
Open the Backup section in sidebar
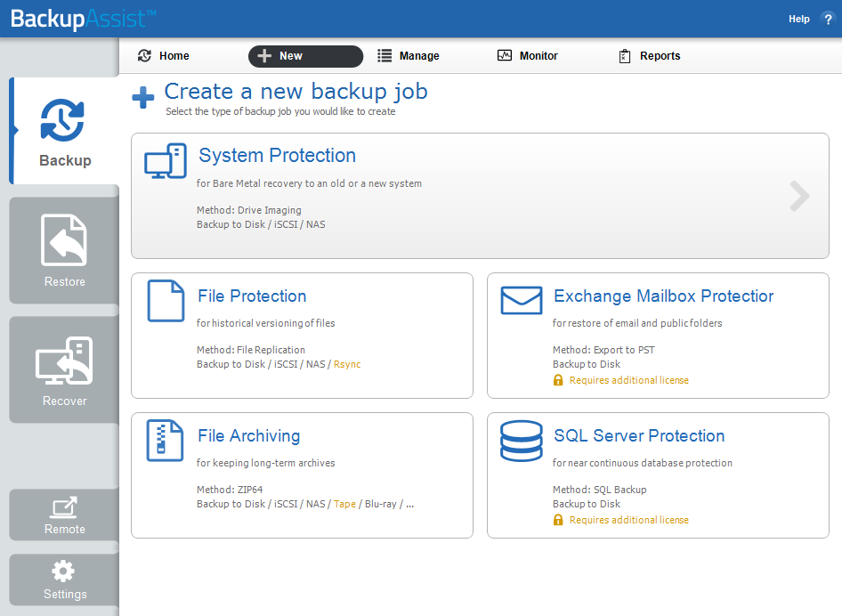(x=64, y=131)
